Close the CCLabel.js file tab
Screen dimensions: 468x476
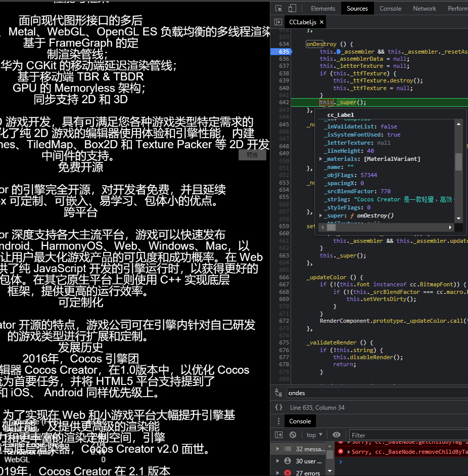pos(321,22)
